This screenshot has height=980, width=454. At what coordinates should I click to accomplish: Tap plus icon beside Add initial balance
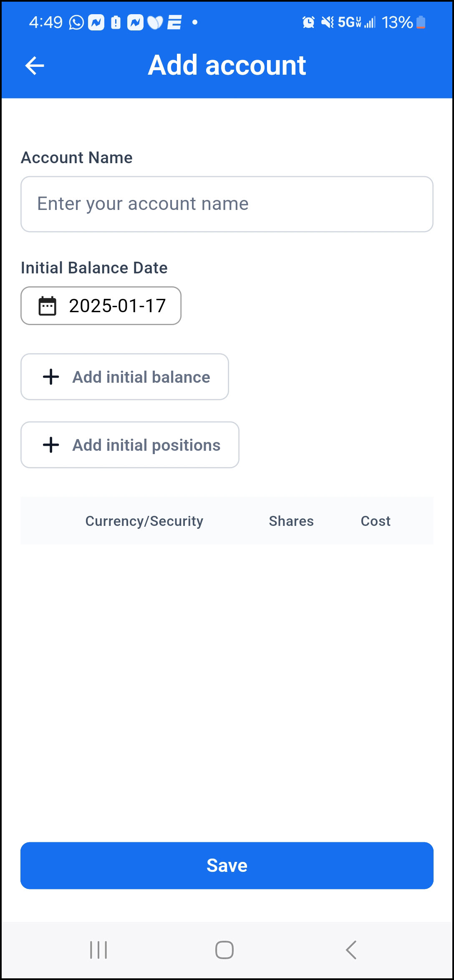pyautogui.click(x=51, y=377)
